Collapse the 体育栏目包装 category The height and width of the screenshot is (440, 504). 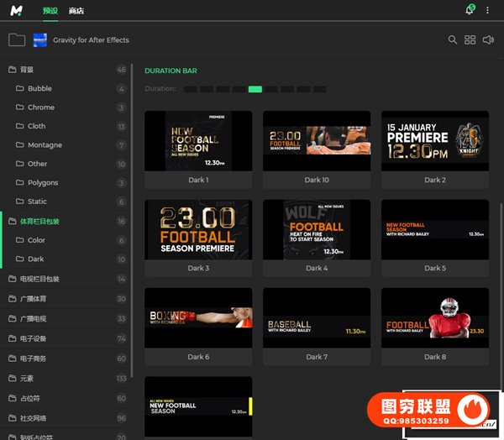click(x=12, y=222)
